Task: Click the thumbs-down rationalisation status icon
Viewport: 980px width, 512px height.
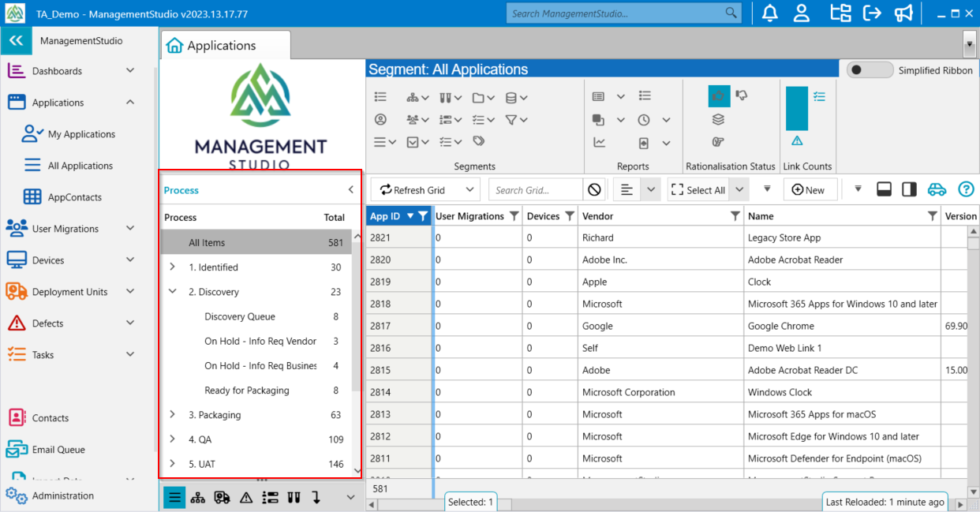Action: click(742, 95)
